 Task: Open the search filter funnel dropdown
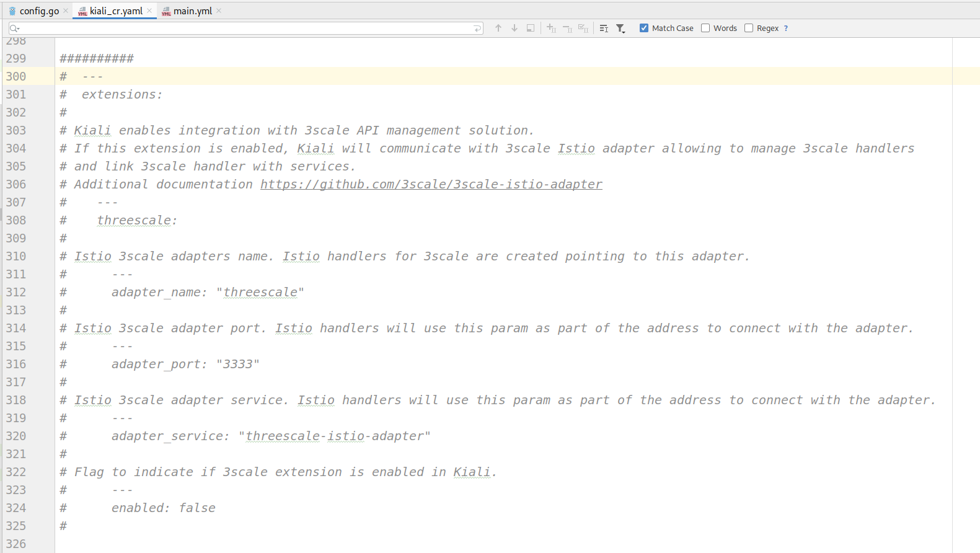pyautogui.click(x=620, y=28)
